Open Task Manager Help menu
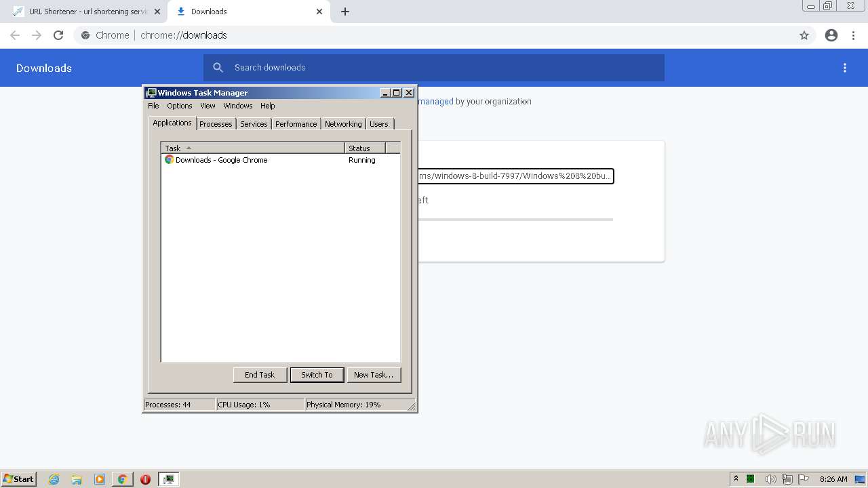 pos(268,106)
